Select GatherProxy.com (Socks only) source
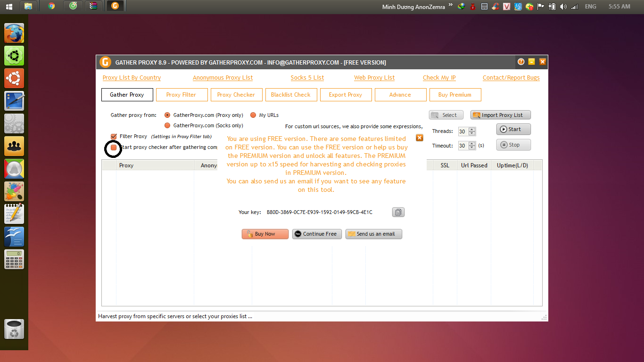644x362 pixels. click(x=167, y=125)
